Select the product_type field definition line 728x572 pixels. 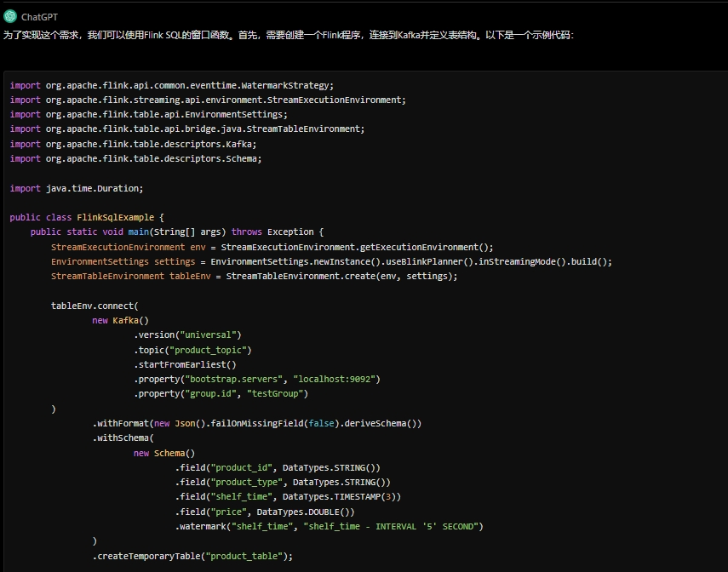[283, 482]
